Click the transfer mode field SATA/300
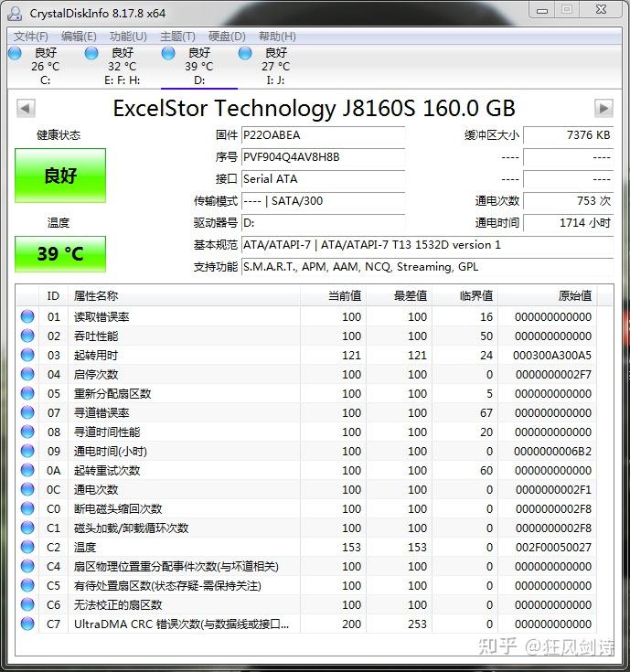The image size is (630, 672). pos(323,200)
